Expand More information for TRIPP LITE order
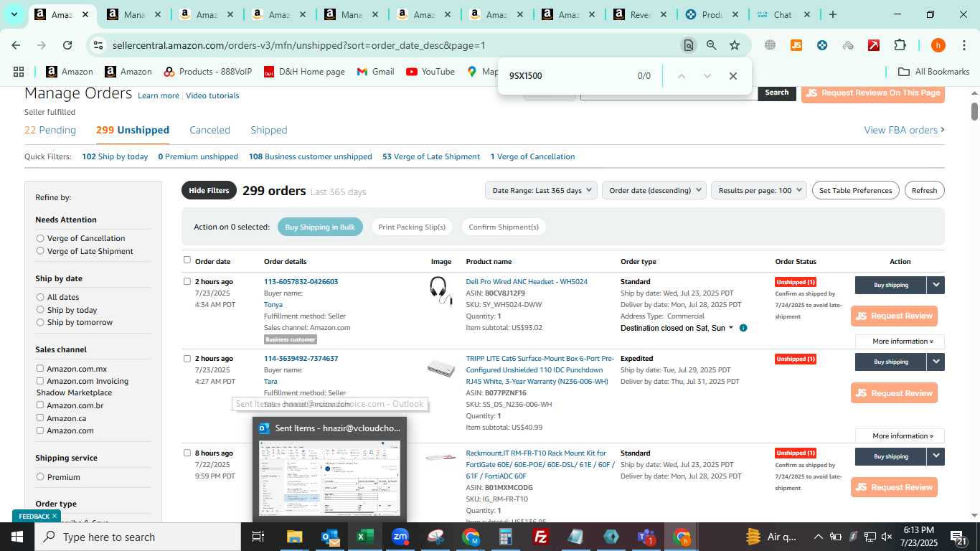Screen dimensions: 980x551 [x=900, y=436]
